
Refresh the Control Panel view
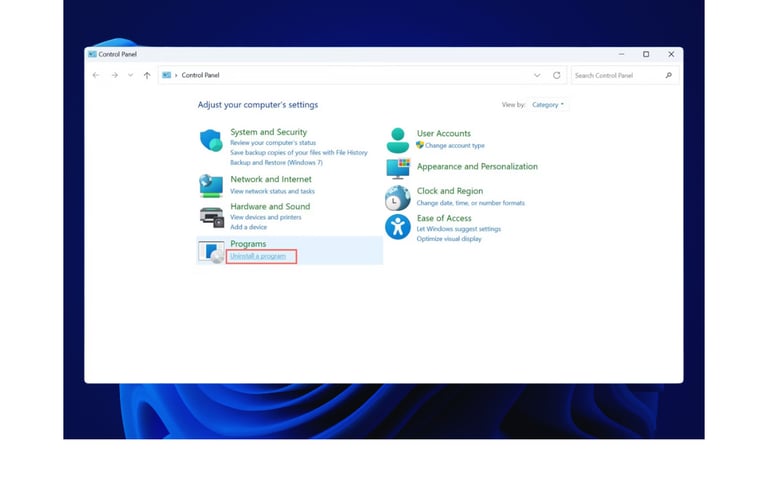[x=556, y=75]
